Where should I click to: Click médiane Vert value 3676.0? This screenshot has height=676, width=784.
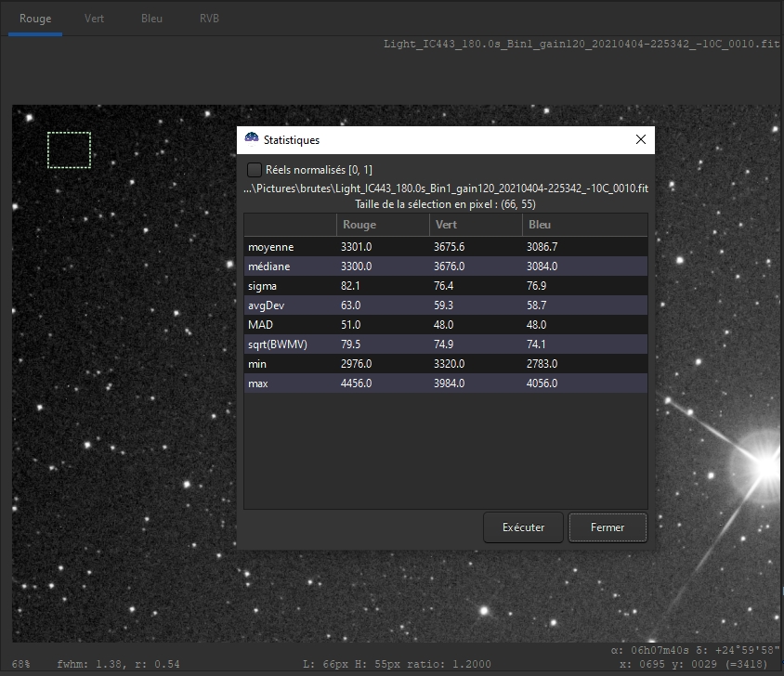pyautogui.click(x=449, y=266)
